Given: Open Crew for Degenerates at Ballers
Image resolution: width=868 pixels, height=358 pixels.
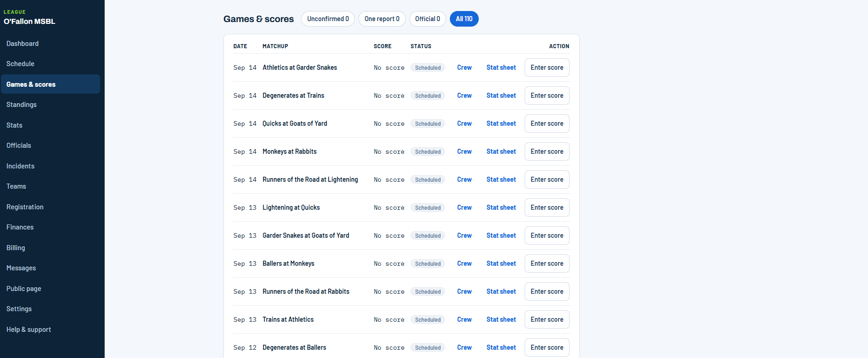Looking at the screenshot, I should pos(464,347).
